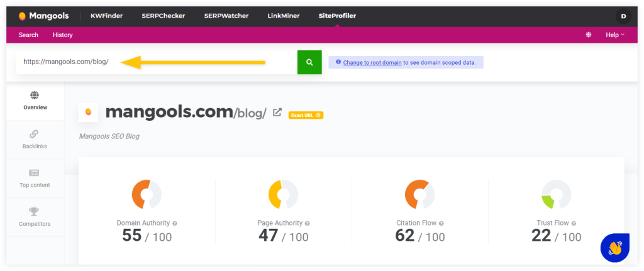
Task: Click the green search button
Action: [x=309, y=62]
